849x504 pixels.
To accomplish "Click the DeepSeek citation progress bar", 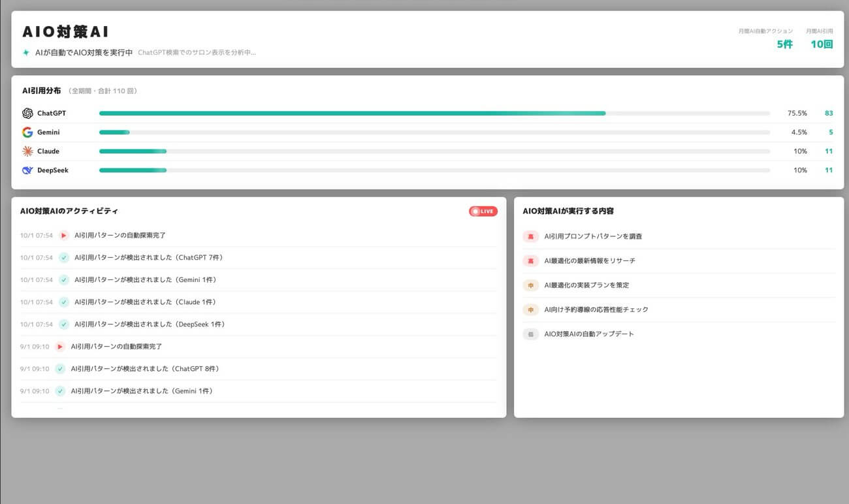I will tap(434, 170).
